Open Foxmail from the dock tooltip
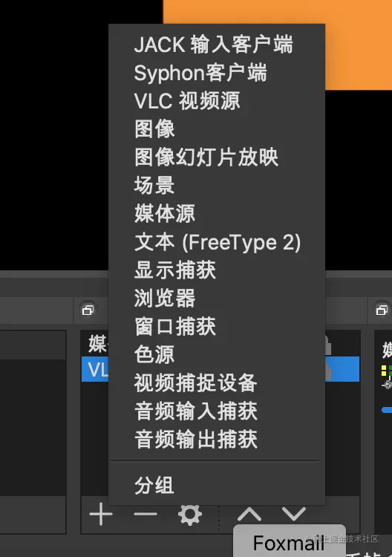 coord(289,543)
